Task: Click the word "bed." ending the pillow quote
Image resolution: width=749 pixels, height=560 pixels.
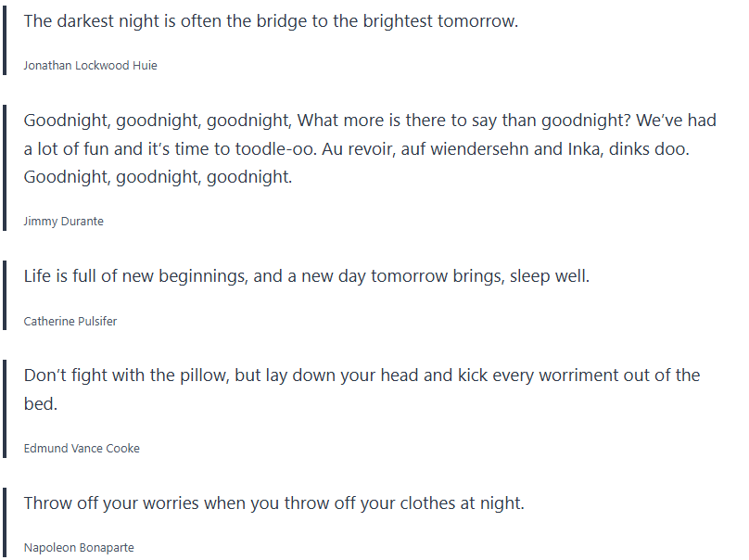Action: point(43,404)
